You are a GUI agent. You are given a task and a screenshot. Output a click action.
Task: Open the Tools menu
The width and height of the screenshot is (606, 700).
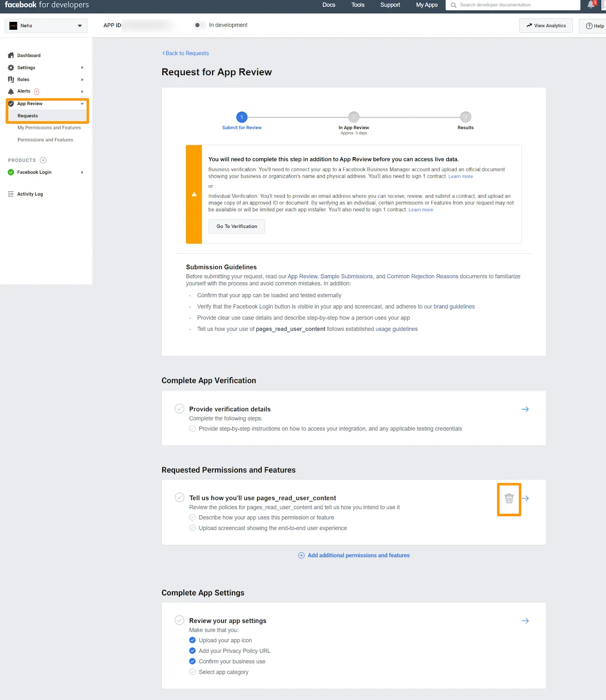click(358, 5)
